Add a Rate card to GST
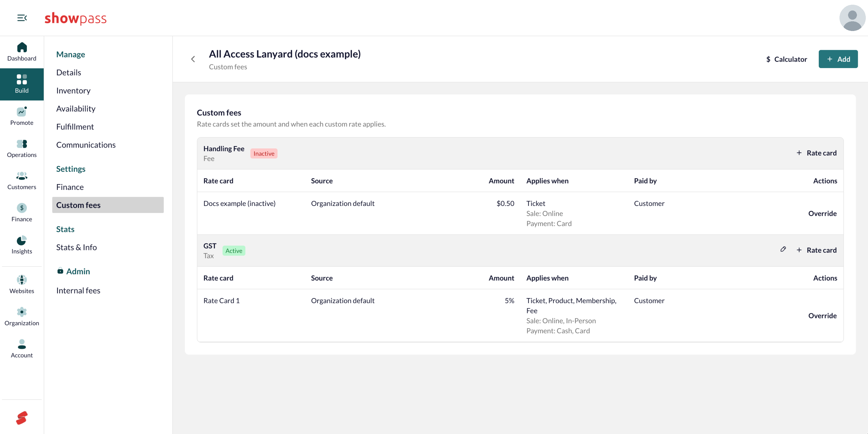The width and height of the screenshot is (868, 434). (816, 250)
